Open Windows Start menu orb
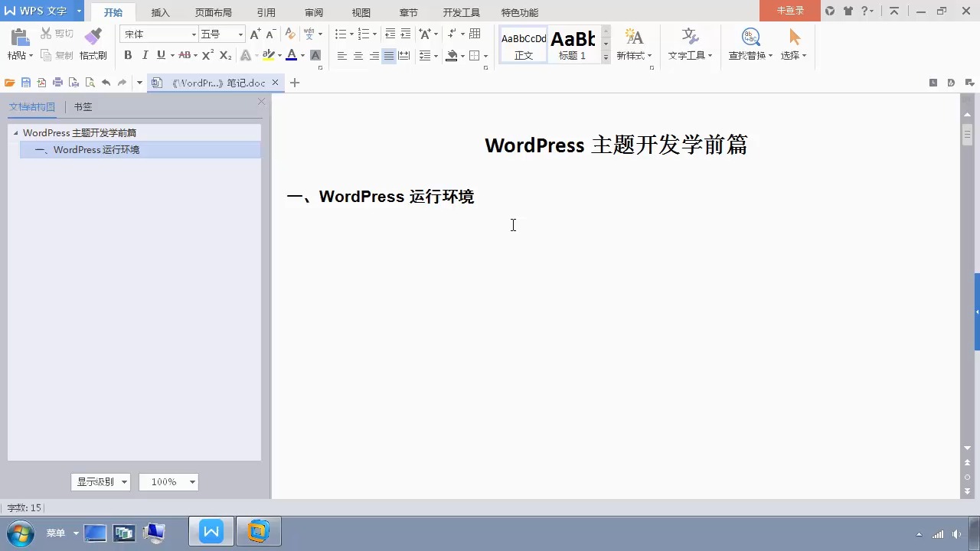The image size is (980, 551). point(20,533)
